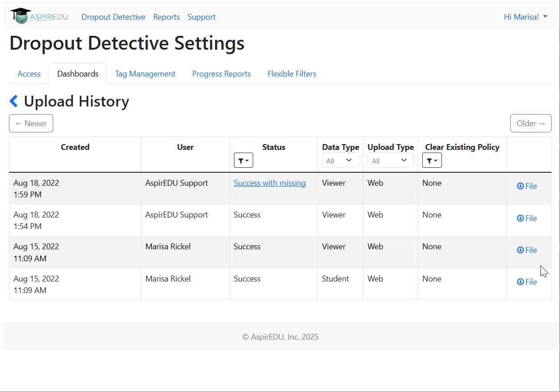
Task: Open the Hi Marisa user menu
Action: 526,17
